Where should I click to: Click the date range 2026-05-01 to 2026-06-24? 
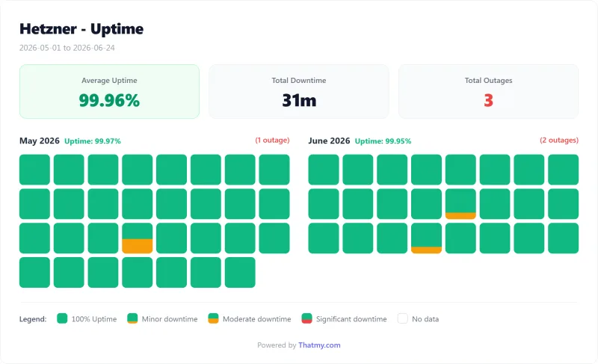(67, 48)
